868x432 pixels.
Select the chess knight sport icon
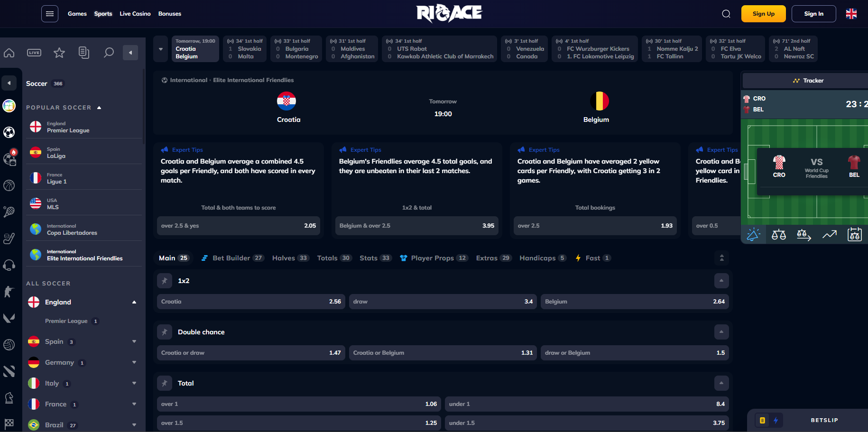(9, 398)
